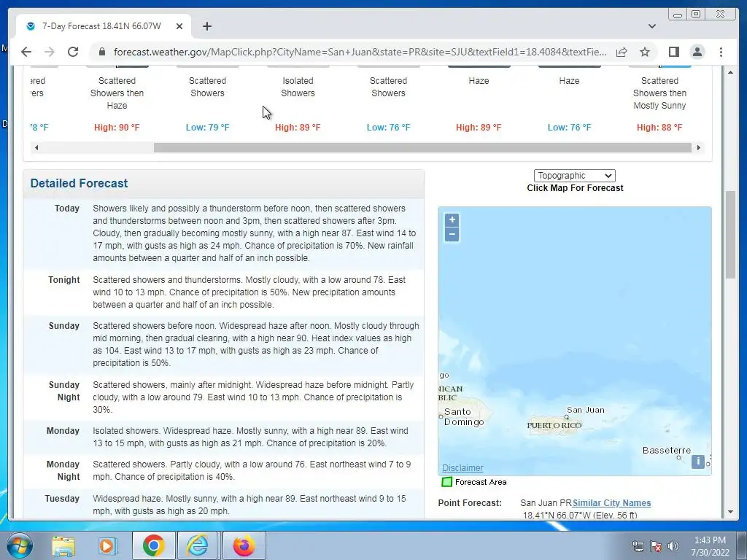This screenshot has height=560, width=747.
Task: Close the 7-Day Forecast tab
Action: click(x=179, y=26)
